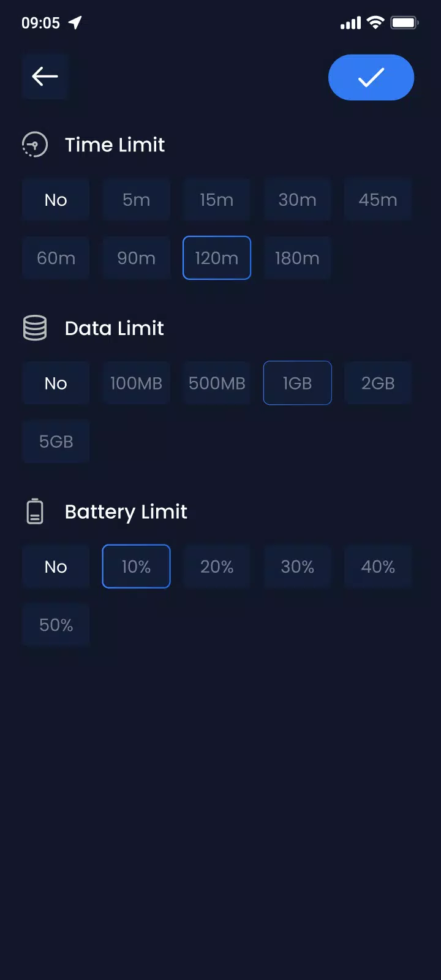Choose the 30% battery limit
Viewport: 441px width, 980px height.
(x=297, y=567)
